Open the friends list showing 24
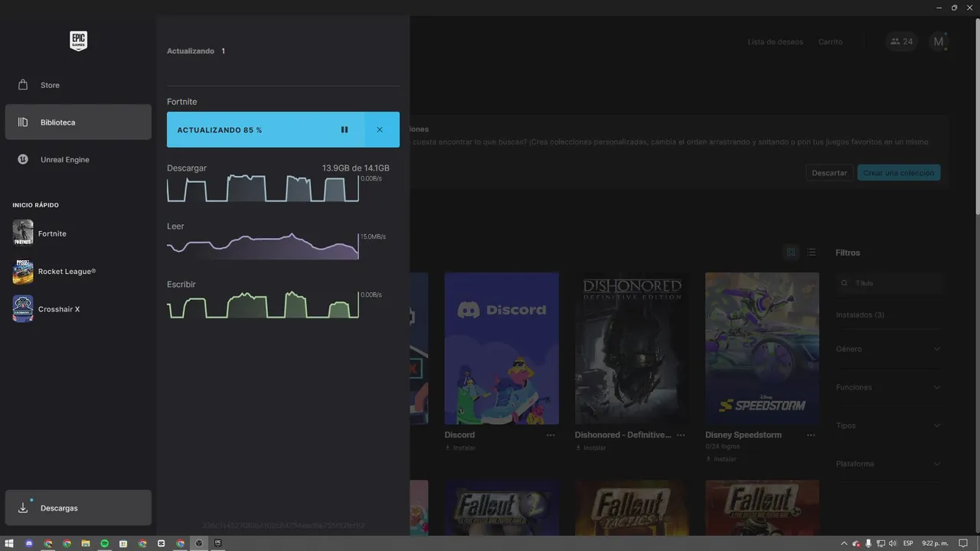 pyautogui.click(x=901, y=42)
